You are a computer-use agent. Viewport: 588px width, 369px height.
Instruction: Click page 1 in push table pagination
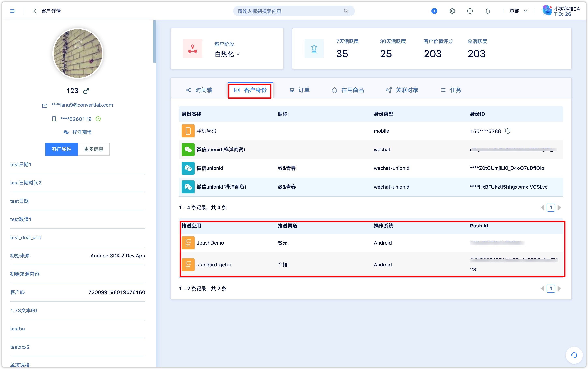tap(551, 289)
